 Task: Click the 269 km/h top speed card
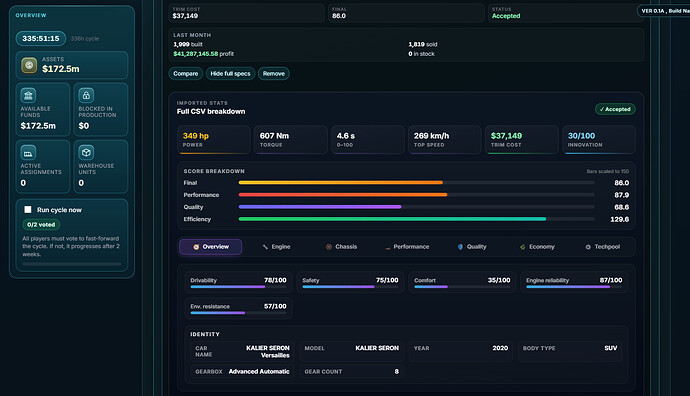[x=444, y=140]
